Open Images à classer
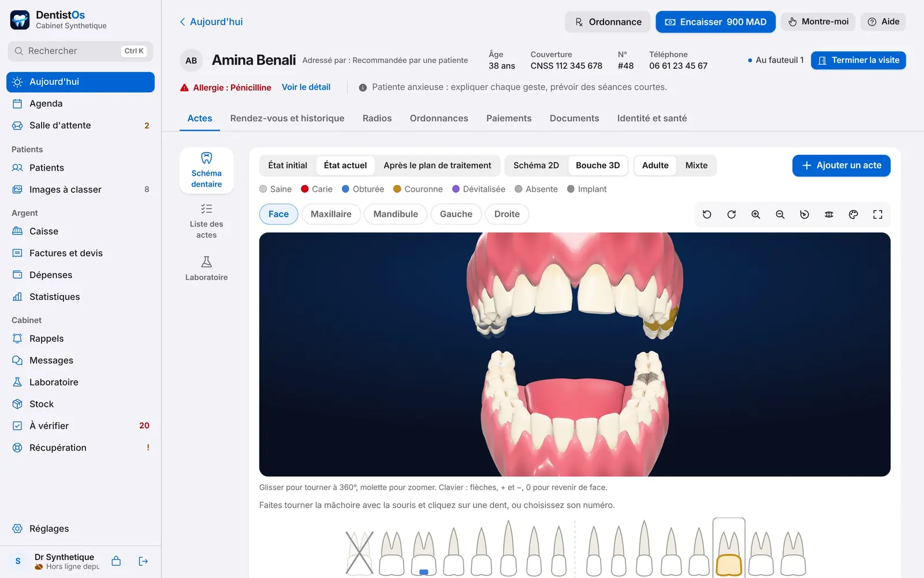924x578 pixels. point(80,190)
